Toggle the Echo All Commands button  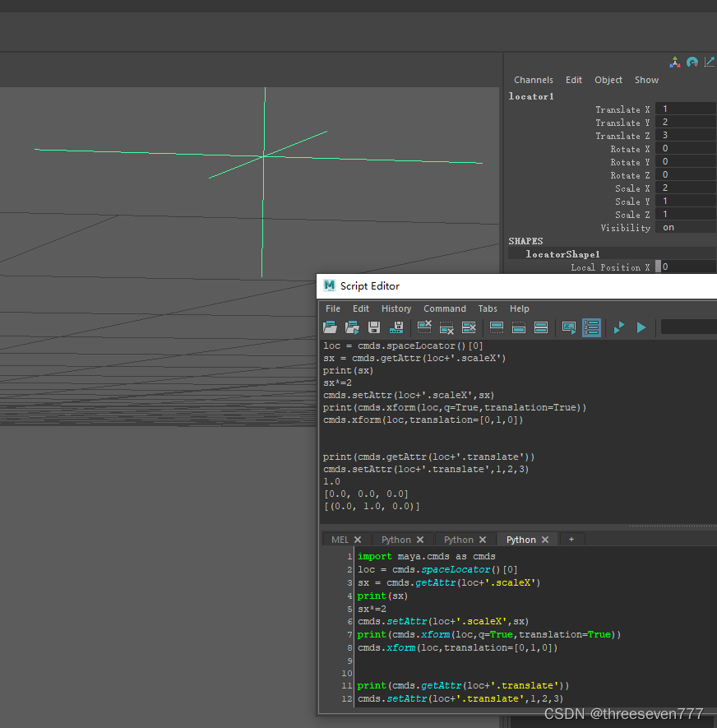click(x=569, y=327)
